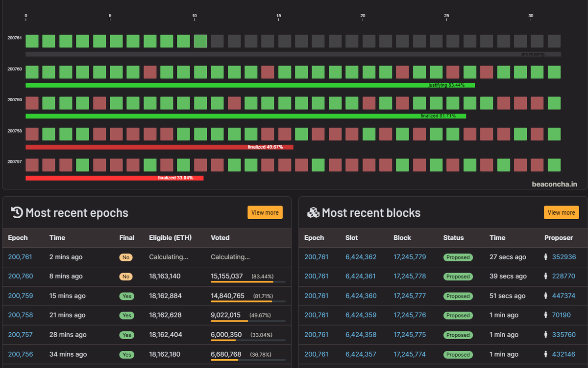This screenshot has width=588, height=368.
Task: Open epoch 200,756 in the epochs table
Action: (21, 354)
